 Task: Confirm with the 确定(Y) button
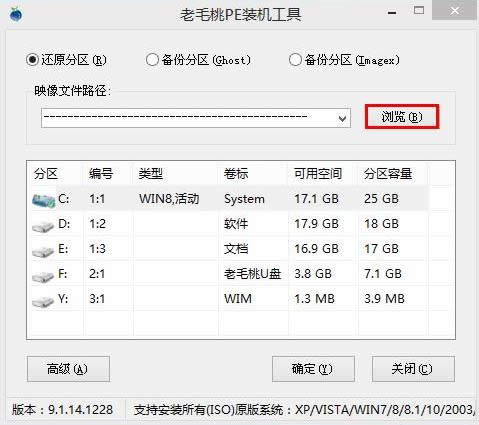(x=313, y=369)
